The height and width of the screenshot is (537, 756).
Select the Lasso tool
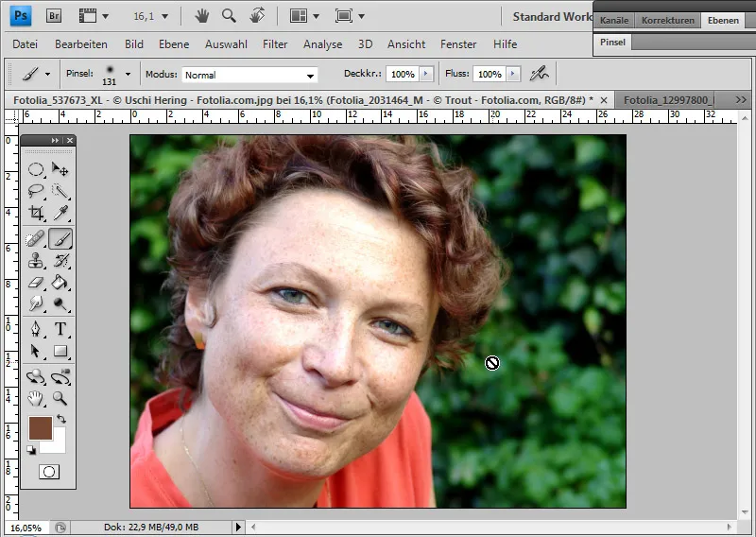click(36, 191)
